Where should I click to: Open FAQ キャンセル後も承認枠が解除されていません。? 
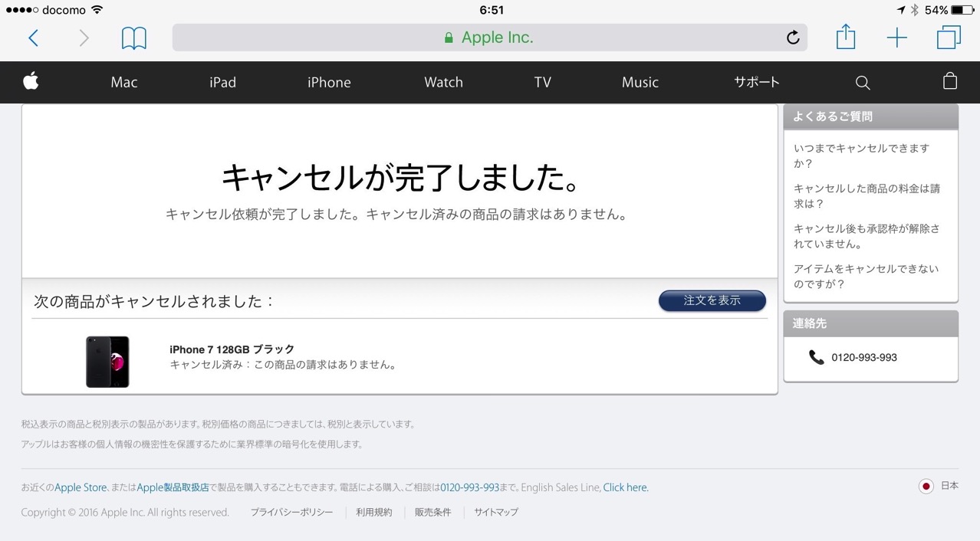tap(867, 236)
